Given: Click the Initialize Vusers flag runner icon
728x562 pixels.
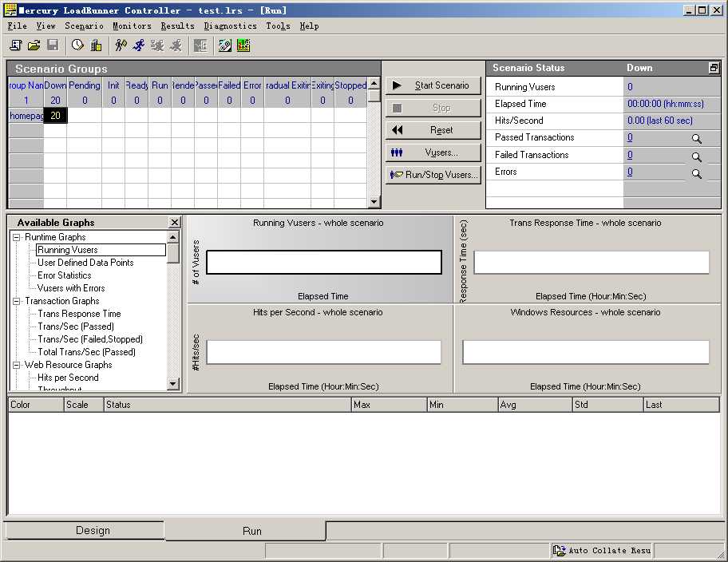Looking at the screenshot, I should click(121, 45).
